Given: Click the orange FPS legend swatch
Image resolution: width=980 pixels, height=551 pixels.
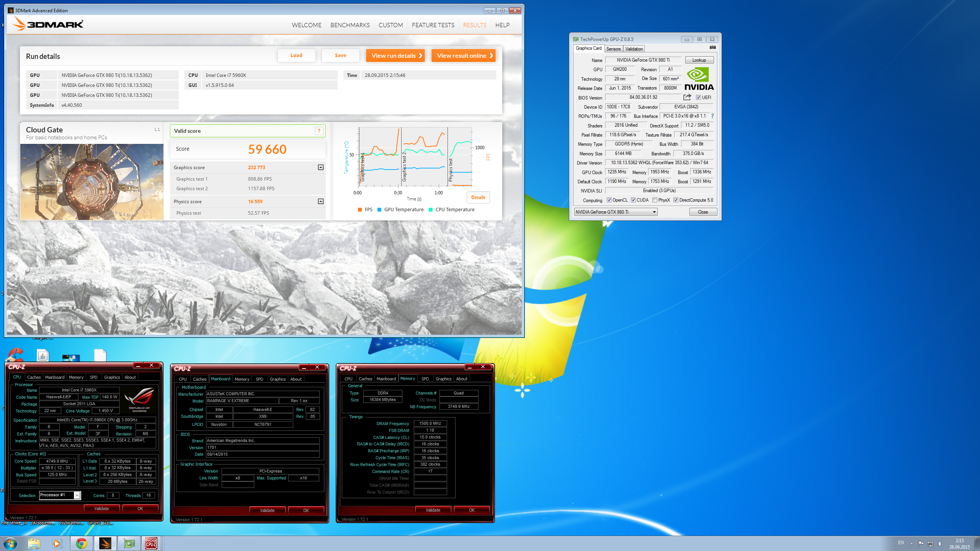Looking at the screenshot, I should click(360, 210).
